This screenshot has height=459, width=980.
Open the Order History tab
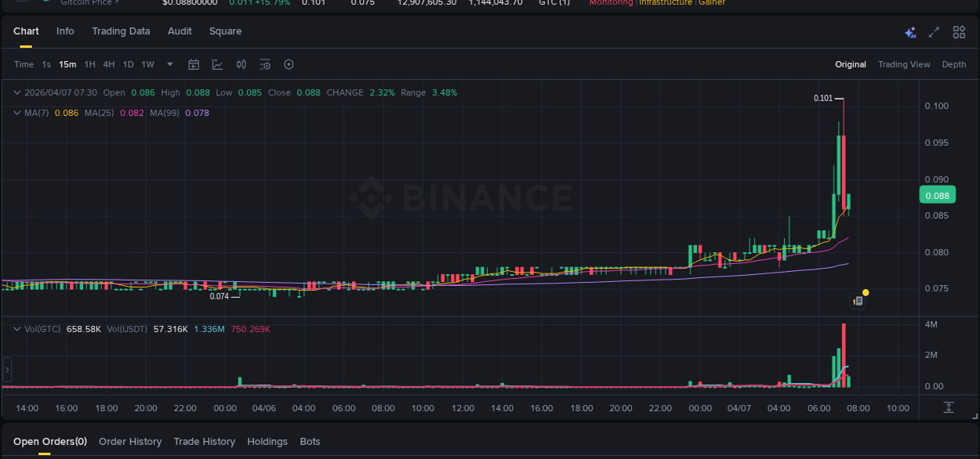(x=130, y=441)
